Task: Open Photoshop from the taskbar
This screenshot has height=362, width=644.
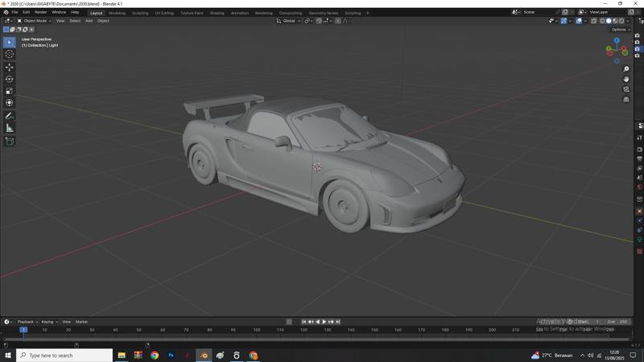Action: pyautogui.click(x=171, y=356)
